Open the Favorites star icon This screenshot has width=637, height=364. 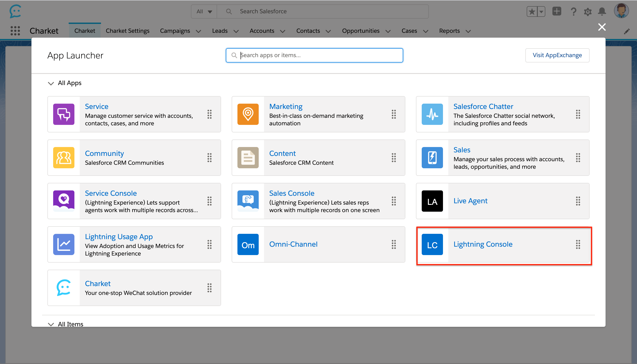pyautogui.click(x=532, y=12)
